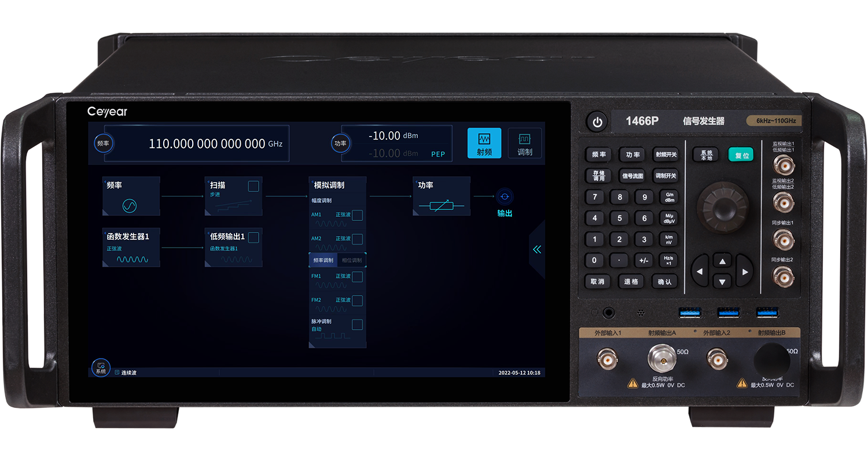Enable the 脉冲调制 pulse modulation checkbox
868x461 pixels.
coord(358,324)
